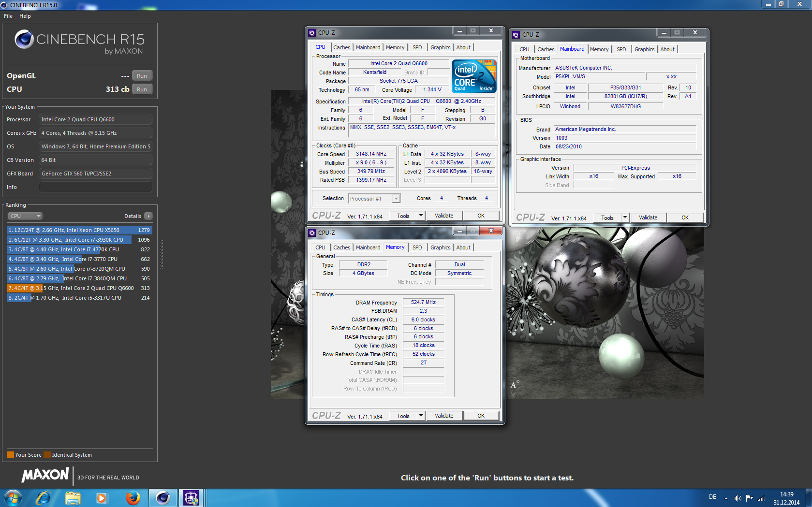Screen dimensions: 812x507
Task: Switch to Caches tab in CPU window
Action: (x=341, y=47)
